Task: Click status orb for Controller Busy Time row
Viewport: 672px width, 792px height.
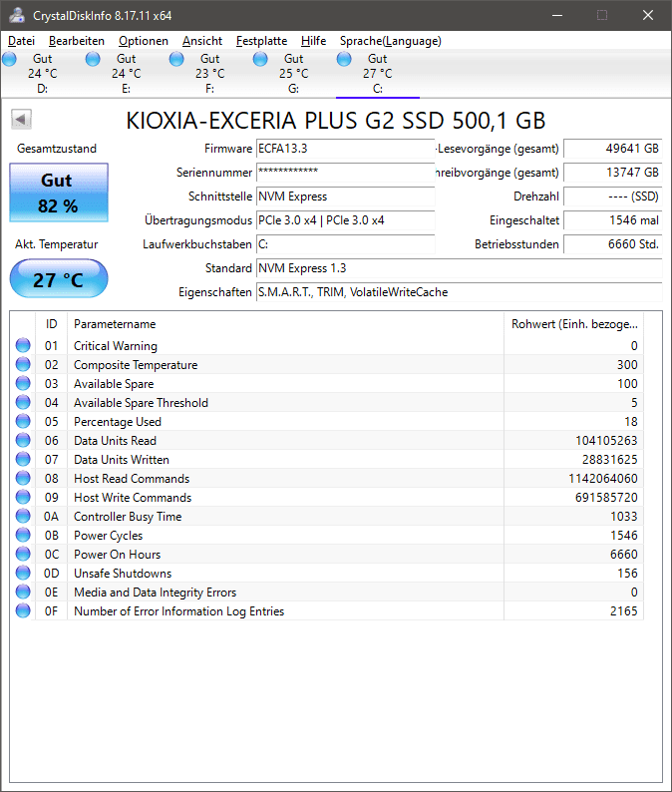Action: click(23, 516)
